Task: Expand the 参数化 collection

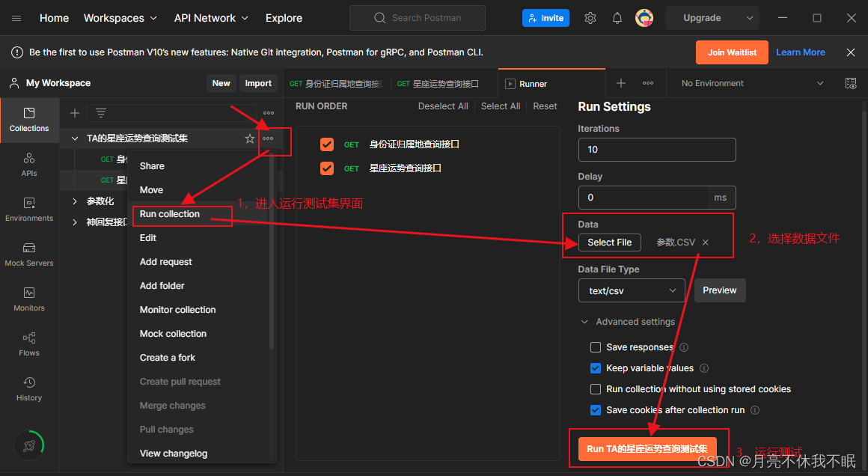Action: pyautogui.click(x=75, y=201)
